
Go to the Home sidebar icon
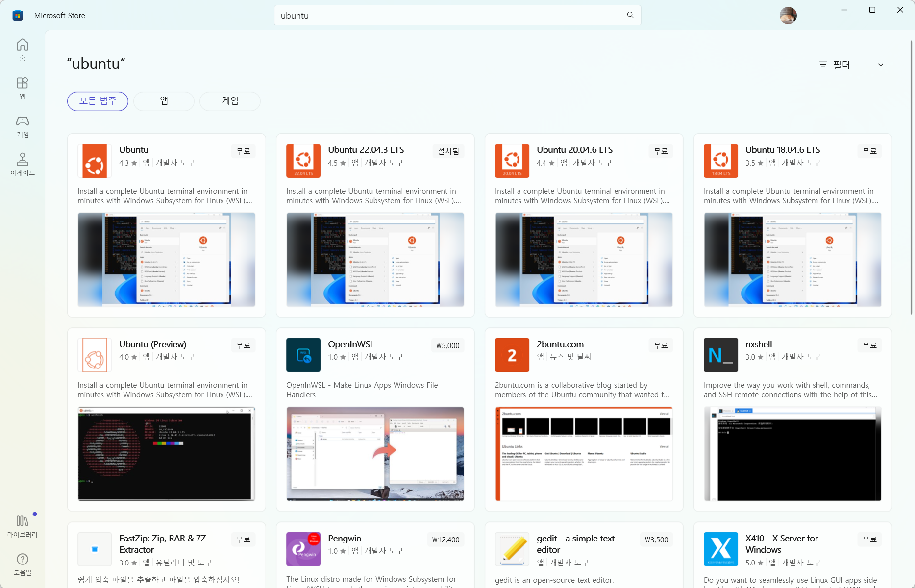point(23,50)
